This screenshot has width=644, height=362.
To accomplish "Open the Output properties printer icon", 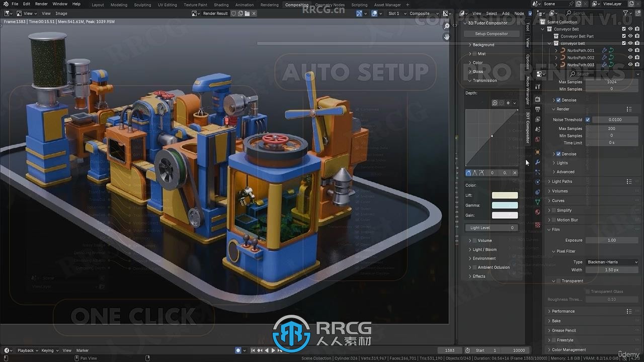I will click(x=538, y=109).
